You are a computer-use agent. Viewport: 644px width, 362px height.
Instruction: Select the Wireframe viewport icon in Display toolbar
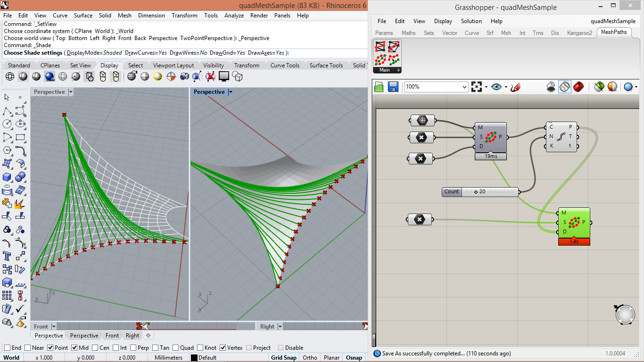(10, 76)
